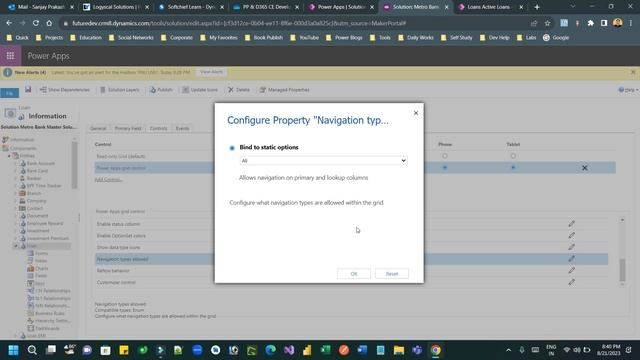Open Visual Studio from the taskbar
Screen dimensions: 640x360
point(289,350)
